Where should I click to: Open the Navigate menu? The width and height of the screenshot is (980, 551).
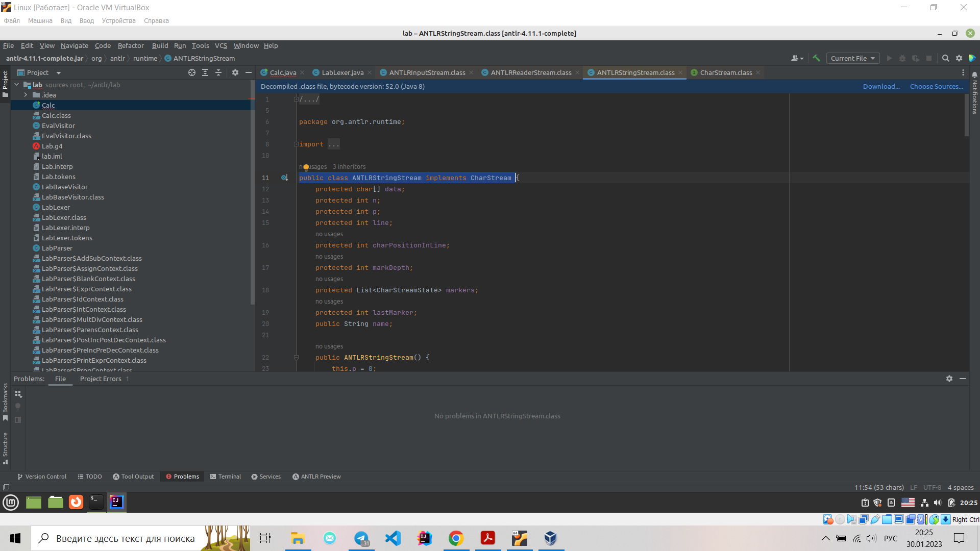coord(75,45)
